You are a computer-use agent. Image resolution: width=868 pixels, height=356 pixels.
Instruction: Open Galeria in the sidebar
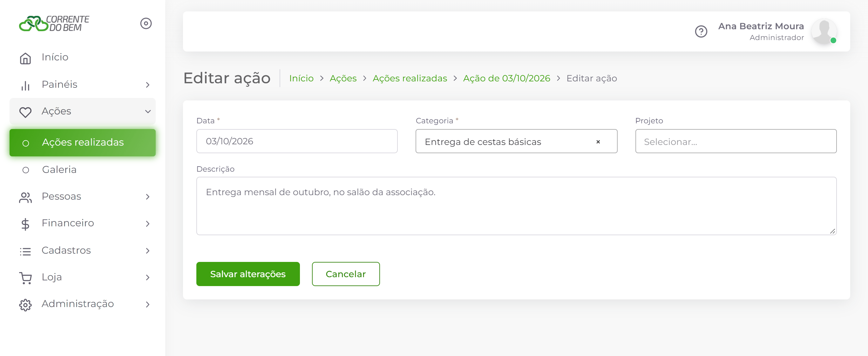coord(83,169)
